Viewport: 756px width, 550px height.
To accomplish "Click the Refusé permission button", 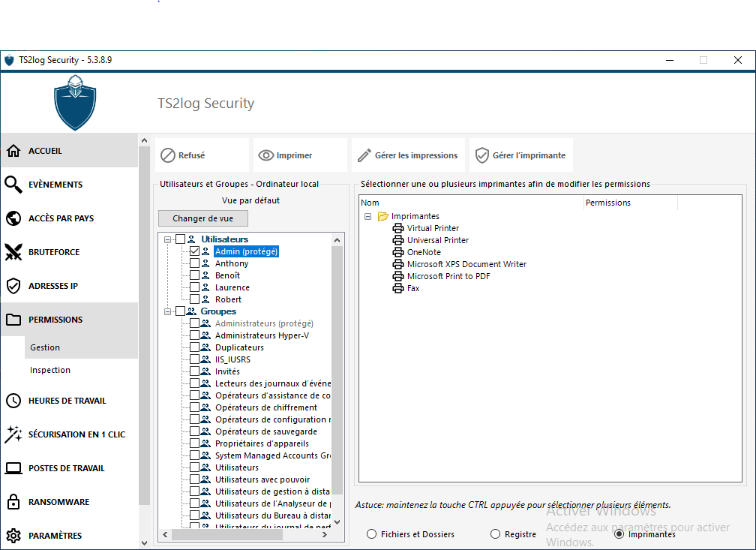I will coord(202,155).
